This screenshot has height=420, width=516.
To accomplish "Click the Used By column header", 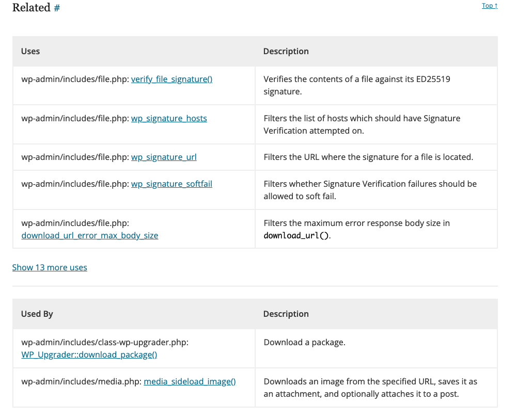I will click(37, 314).
